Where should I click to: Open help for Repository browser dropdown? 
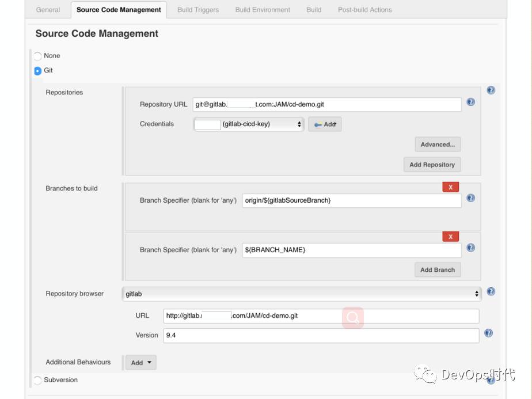[x=491, y=291]
